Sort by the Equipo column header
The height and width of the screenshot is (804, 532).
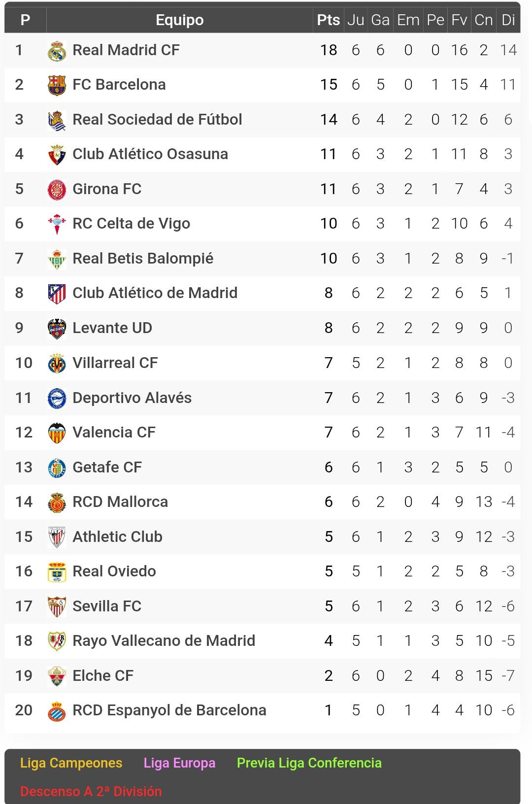click(180, 20)
